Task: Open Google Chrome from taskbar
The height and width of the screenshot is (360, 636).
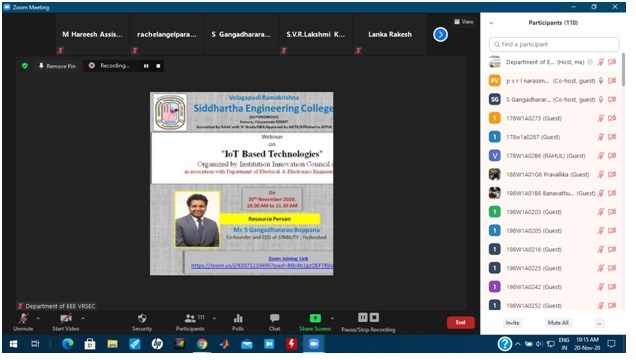Action: [202, 344]
